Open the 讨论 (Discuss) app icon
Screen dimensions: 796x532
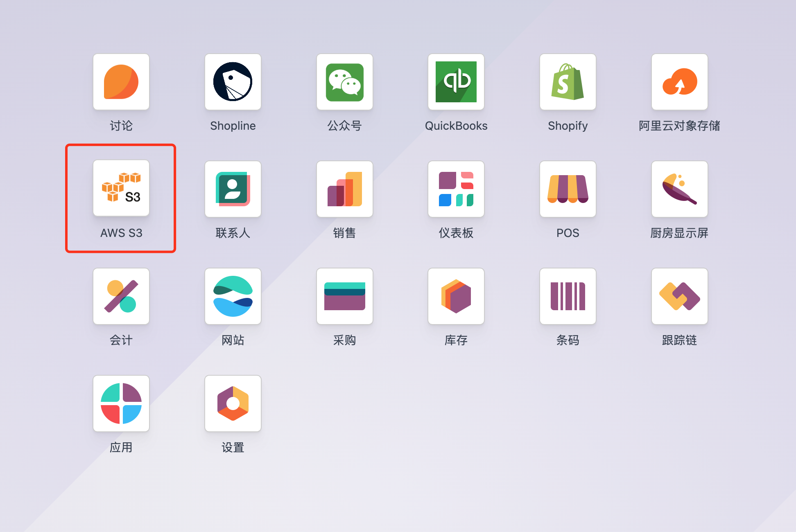(x=121, y=82)
